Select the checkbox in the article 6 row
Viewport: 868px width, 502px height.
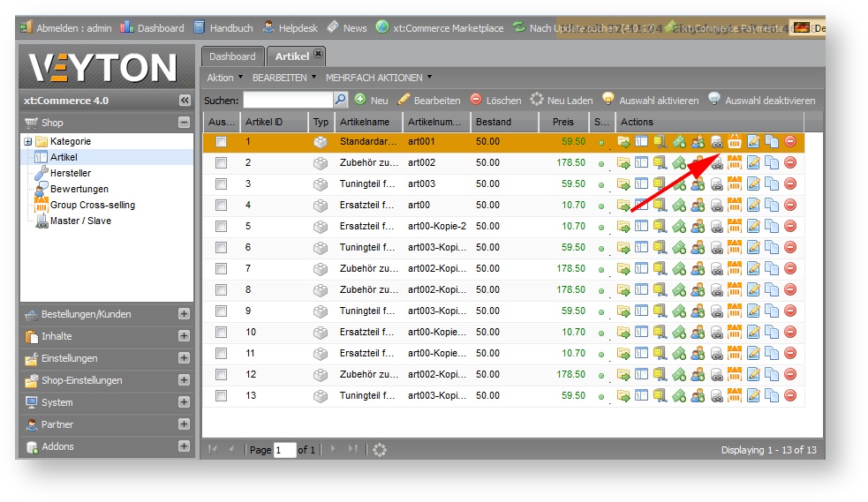(222, 247)
